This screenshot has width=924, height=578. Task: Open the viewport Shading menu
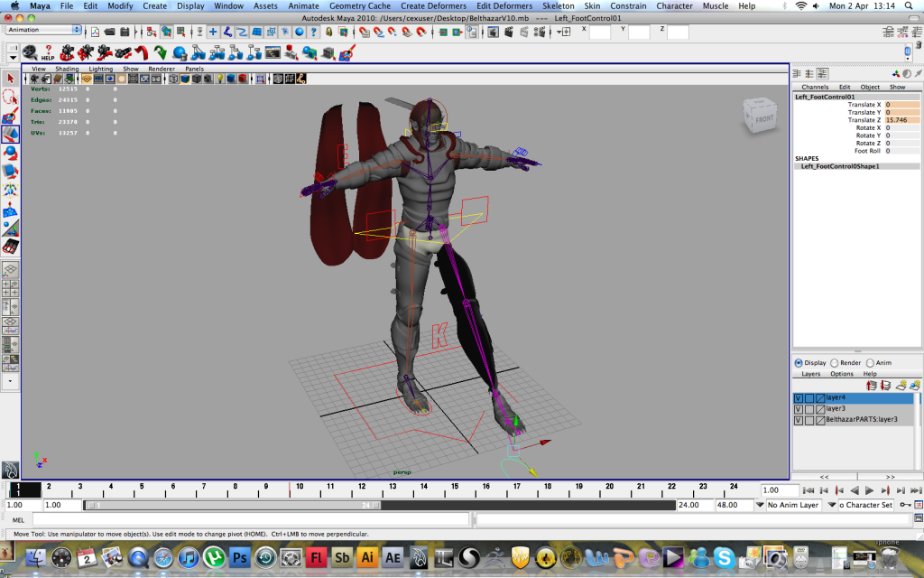pos(67,69)
